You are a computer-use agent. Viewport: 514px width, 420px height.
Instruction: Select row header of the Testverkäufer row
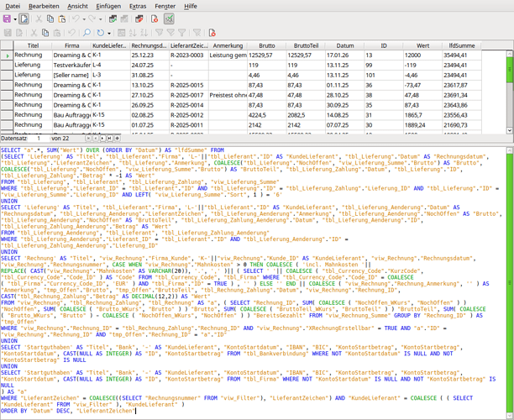click(7, 65)
